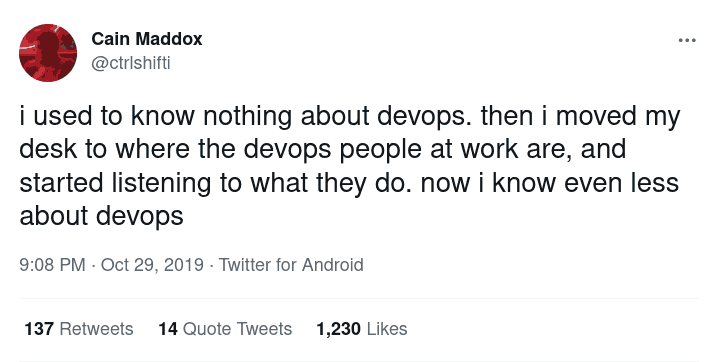Click the tweet line starting 'desk to where'
Viewport: 717px width, 362px height.
pyautogui.click(x=322, y=149)
